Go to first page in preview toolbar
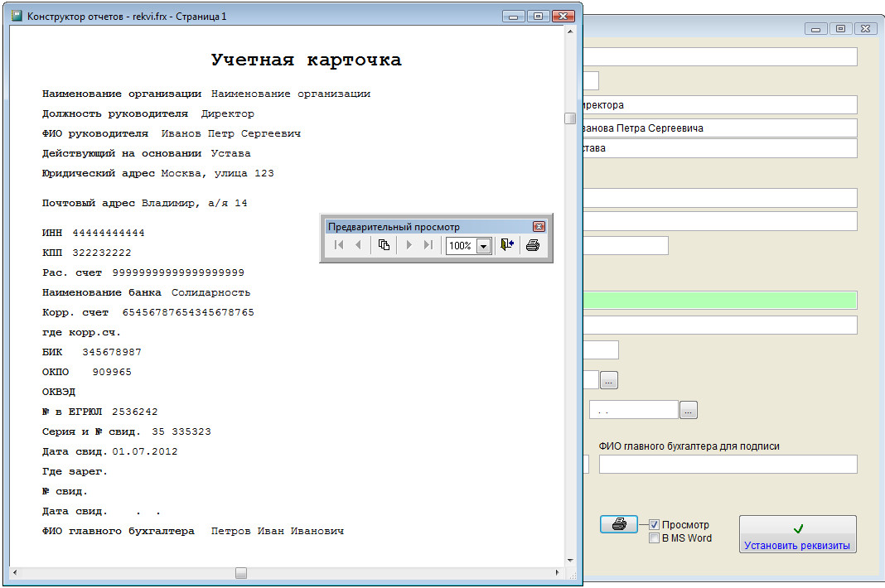This screenshot has height=588, width=885. (339, 245)
